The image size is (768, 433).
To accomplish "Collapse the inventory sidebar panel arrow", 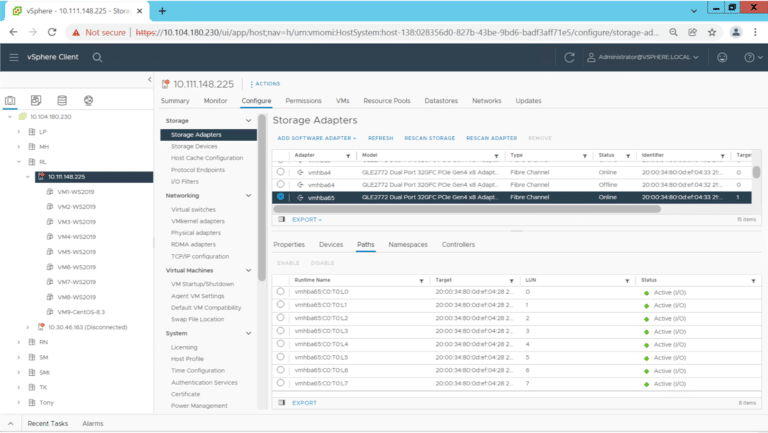I will point(149,79).
